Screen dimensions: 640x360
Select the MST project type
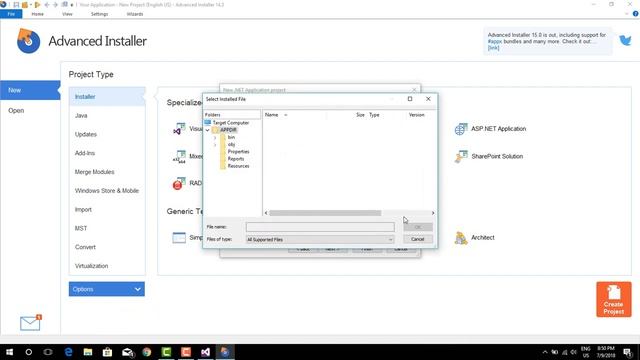tap(81, 228)
